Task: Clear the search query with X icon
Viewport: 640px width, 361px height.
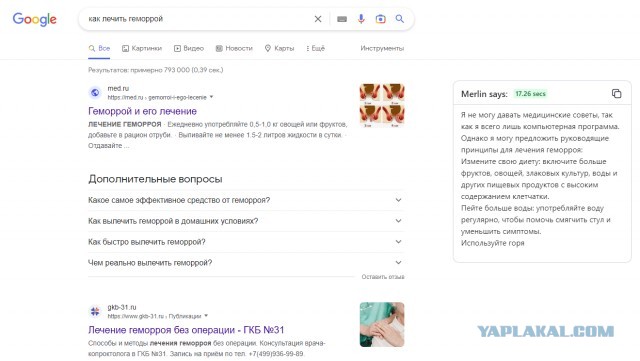Action: click(x=318, y=19)
